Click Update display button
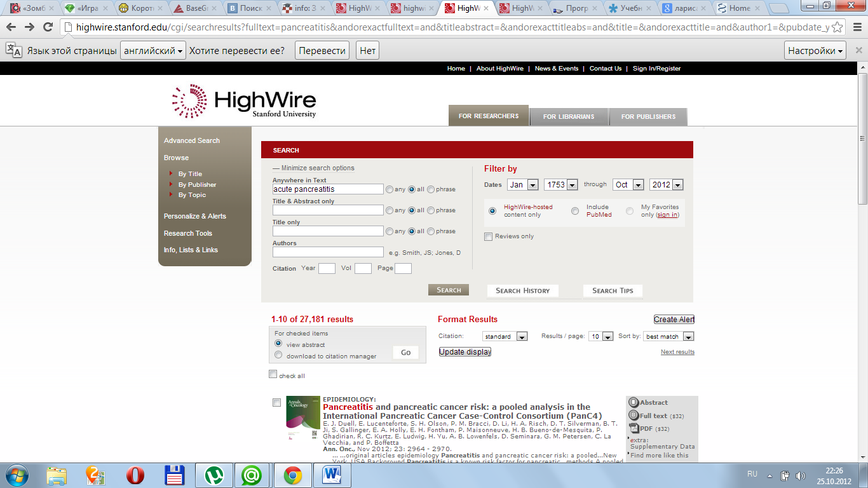The height and width of the screenshot is (488, 868). (x=465, y=351)
